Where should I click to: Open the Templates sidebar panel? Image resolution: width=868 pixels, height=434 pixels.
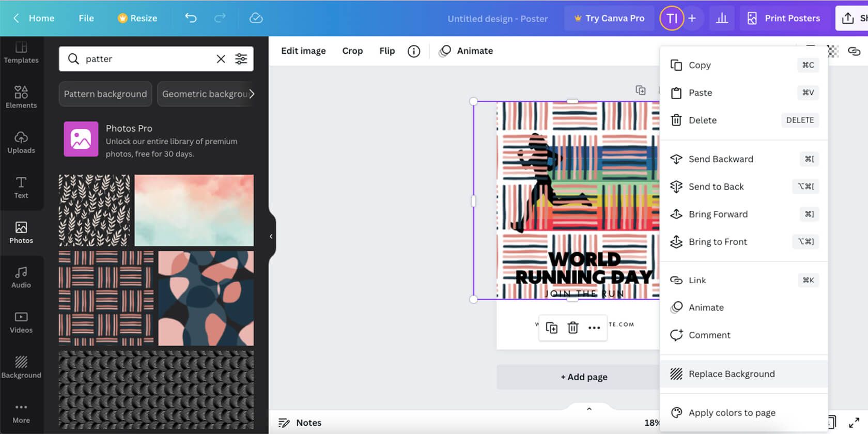[x=21, y=52]
